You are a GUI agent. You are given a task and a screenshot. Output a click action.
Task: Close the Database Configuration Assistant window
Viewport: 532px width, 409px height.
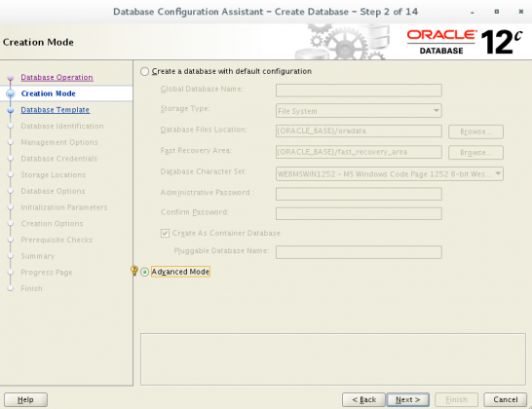pyautogui.click(x=521, y=12)
